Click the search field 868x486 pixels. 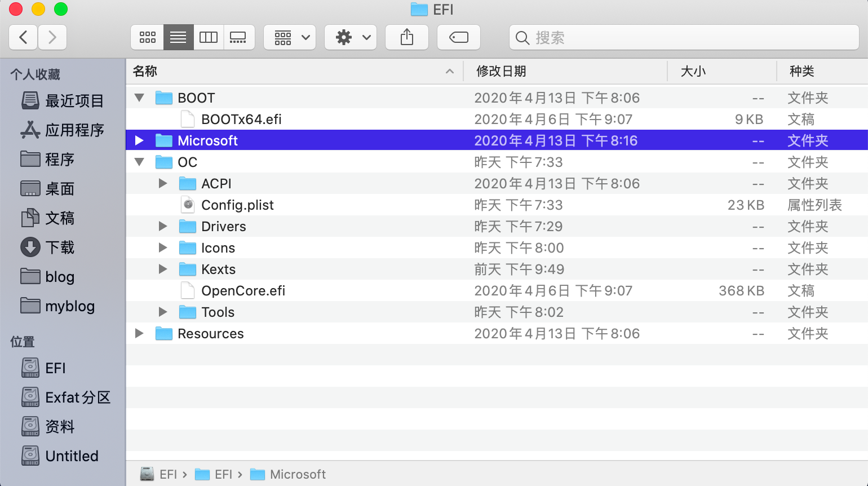pos(684,37)
